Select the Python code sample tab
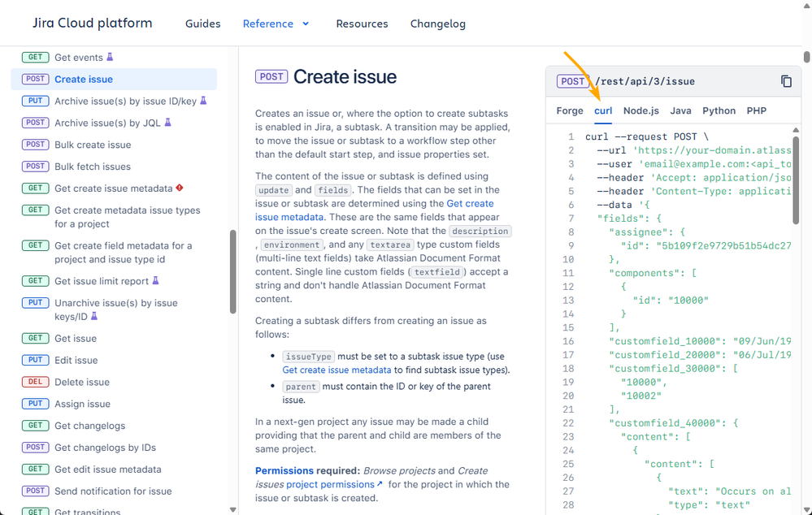812x515 pixels. coord(719,110)
